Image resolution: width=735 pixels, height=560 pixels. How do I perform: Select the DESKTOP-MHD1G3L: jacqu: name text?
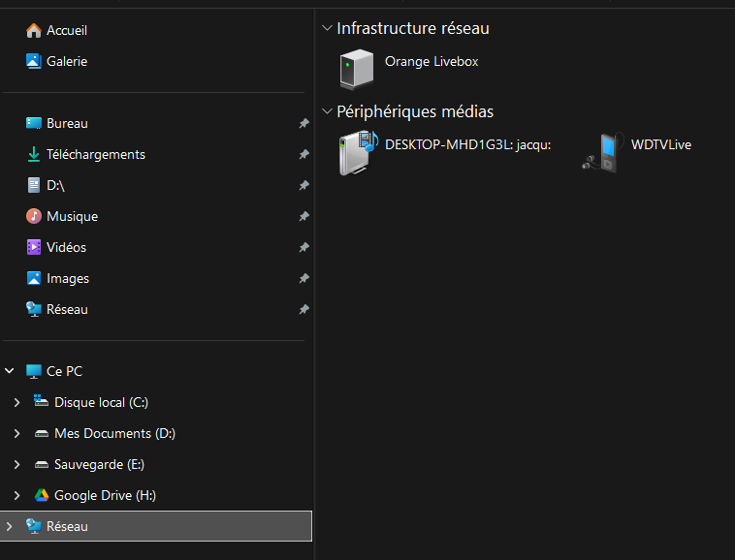point(467,145)
